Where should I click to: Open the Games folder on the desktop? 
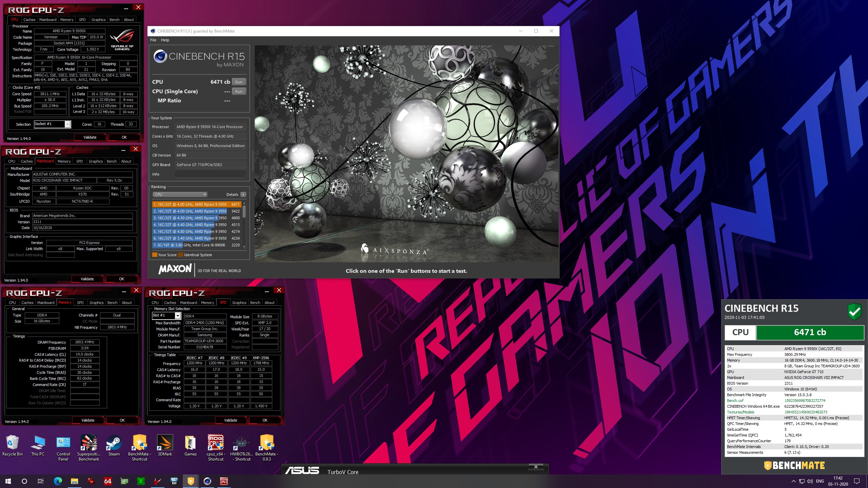pos(190,445)
